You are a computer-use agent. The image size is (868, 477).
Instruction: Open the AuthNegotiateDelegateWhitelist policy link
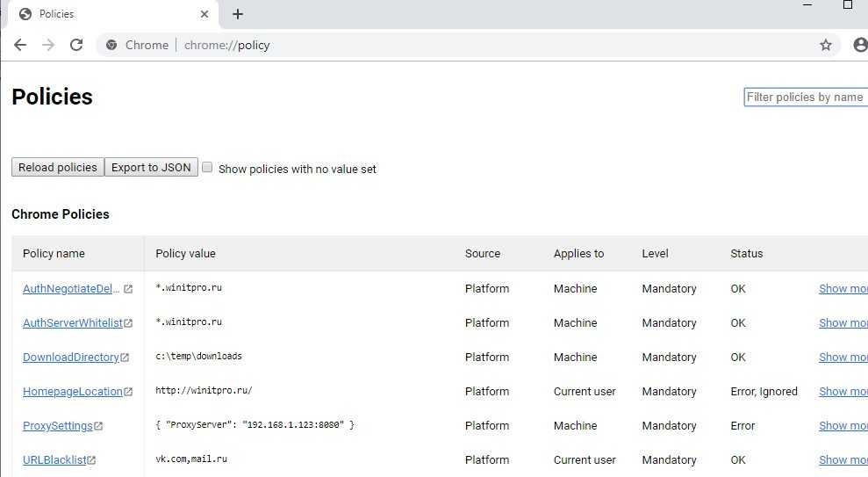pyautogui.click(x=72, y=288)
